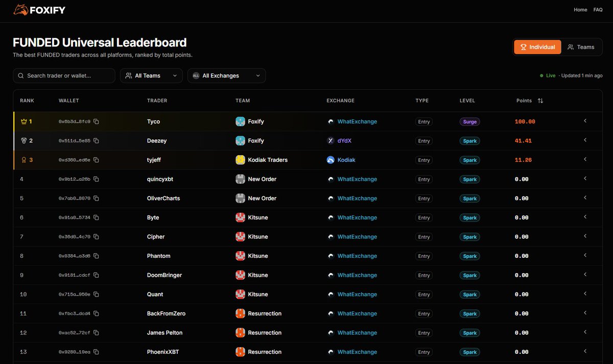613x364 pixels.
Task: Copy wallet address in DoomBringer's row
Action: (x=96, y=275)
